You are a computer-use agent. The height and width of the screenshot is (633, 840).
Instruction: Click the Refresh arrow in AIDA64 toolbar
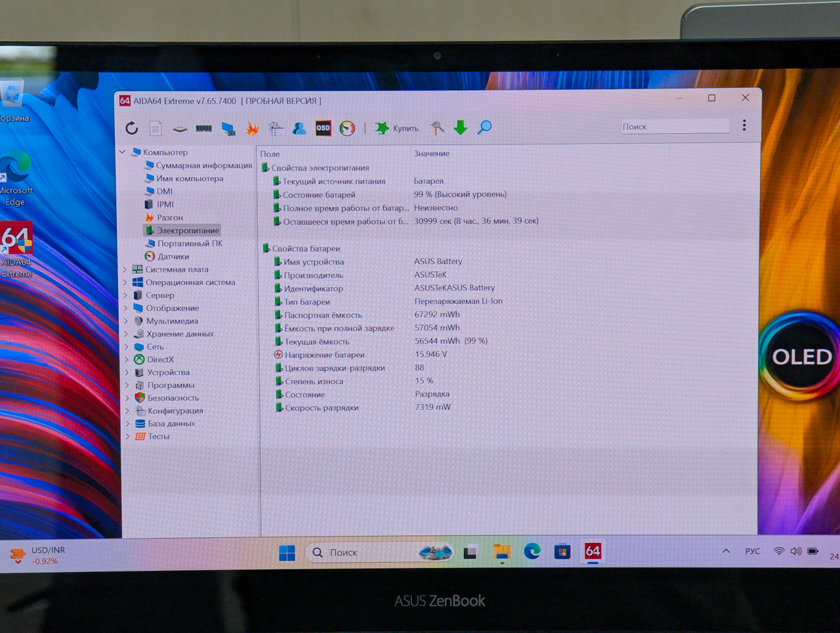pyautogui.click(x=132, y=128)
